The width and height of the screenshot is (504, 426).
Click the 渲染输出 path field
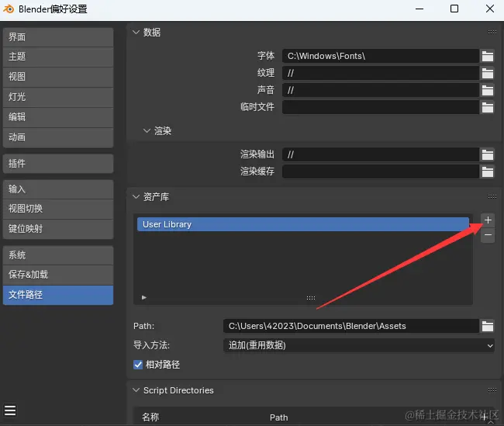tap(381, 154)
